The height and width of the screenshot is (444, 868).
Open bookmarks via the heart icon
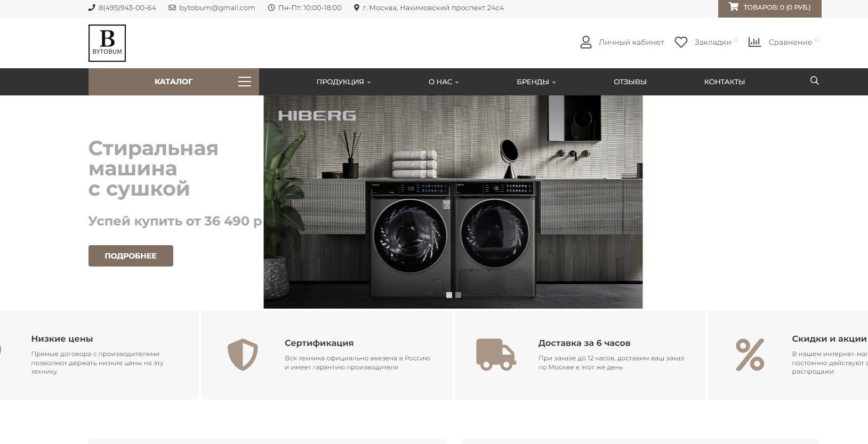[x=681, y=42]
